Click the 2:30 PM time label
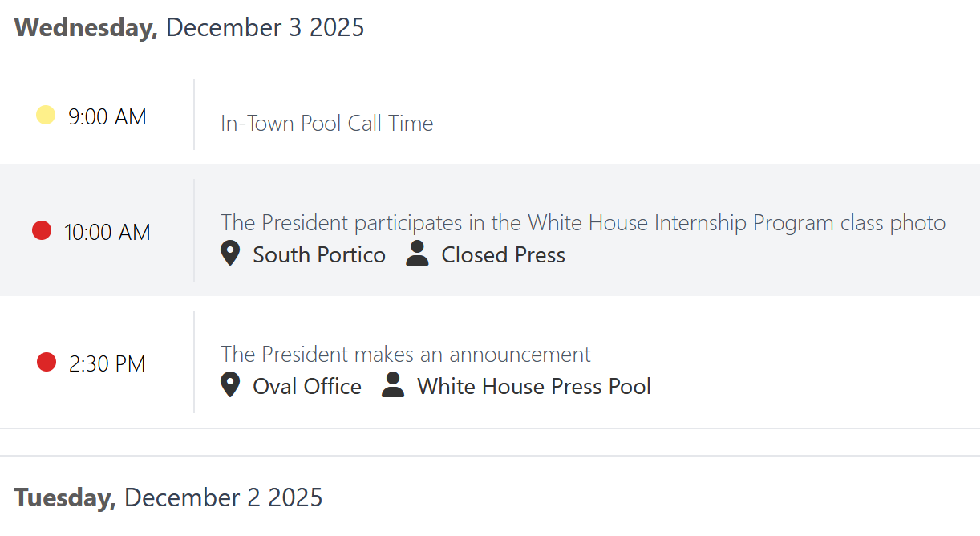Image resolution: width=980 pixels, height=536 pixels. [x=107, y=364]
